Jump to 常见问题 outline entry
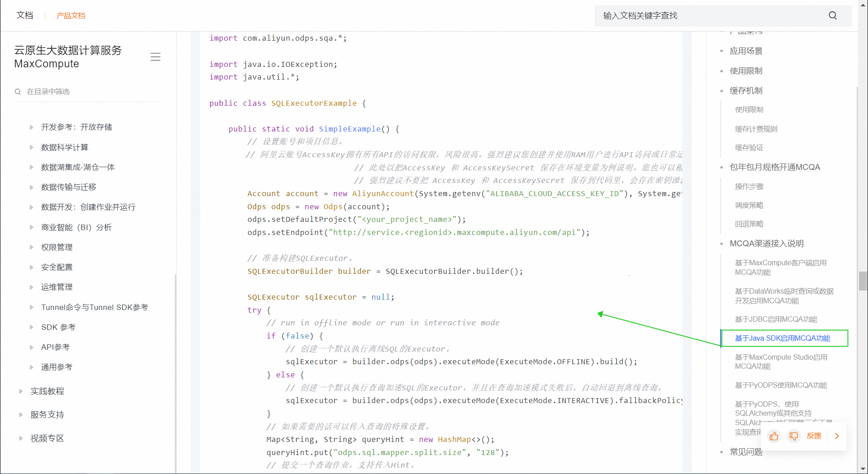Screen dimensions: 868x474 [x=746, y=452]
